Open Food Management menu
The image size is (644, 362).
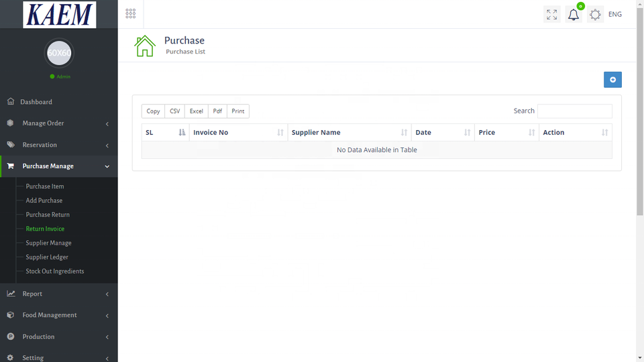49,315
